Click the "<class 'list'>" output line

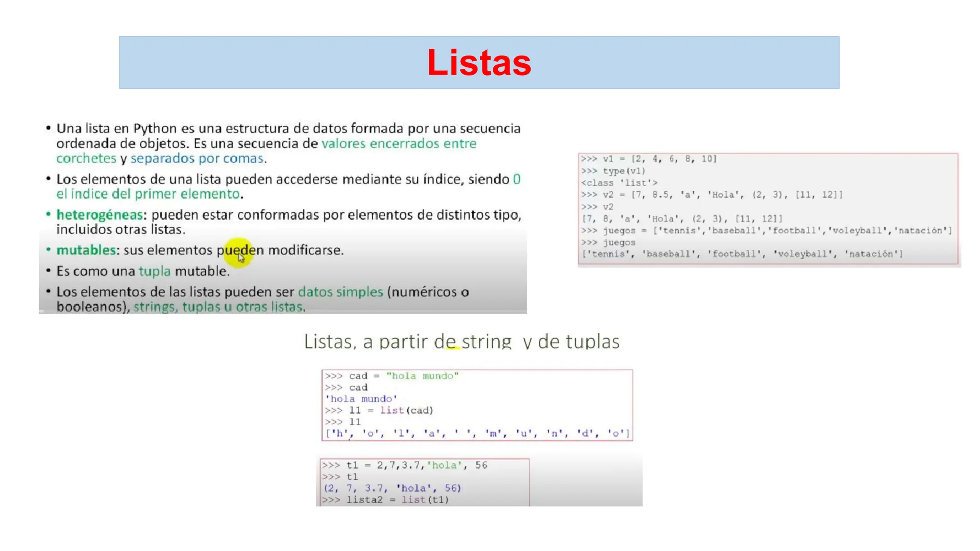click(619, 183)
